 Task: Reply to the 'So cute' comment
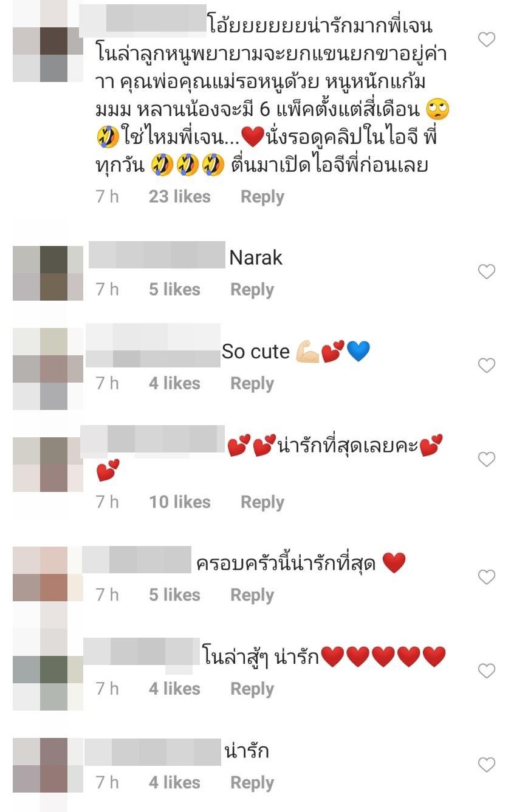(x=252, y=384)
